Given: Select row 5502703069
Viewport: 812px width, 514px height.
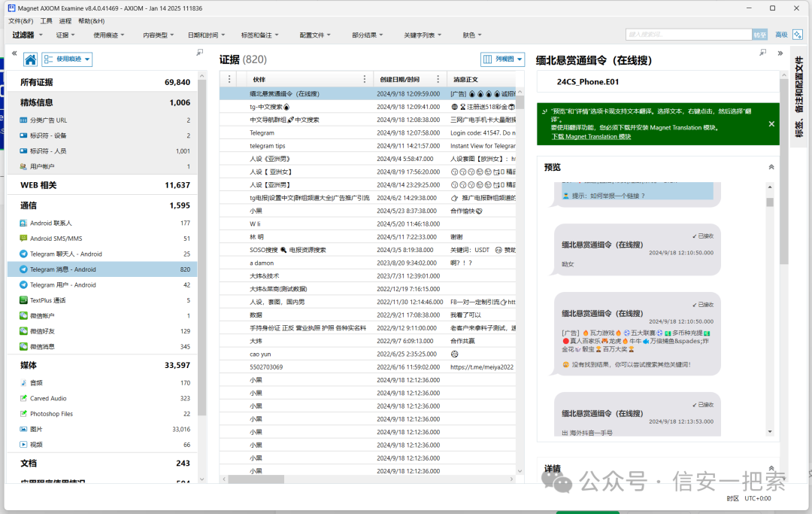Looking at the screenshot, I should [x=368, y=366].
